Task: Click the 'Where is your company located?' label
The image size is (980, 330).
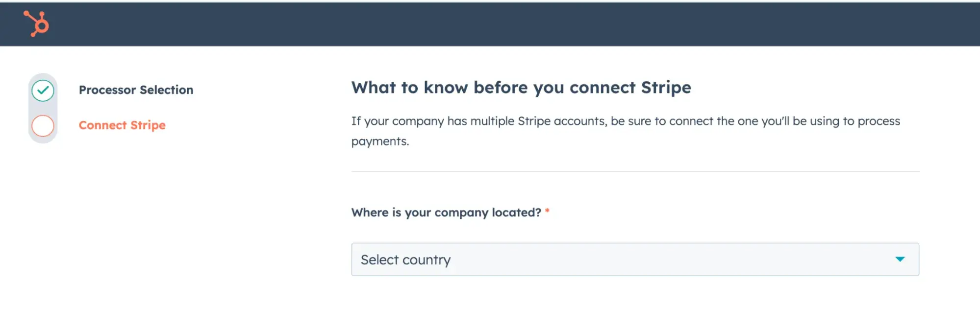Action: point(446,212)
